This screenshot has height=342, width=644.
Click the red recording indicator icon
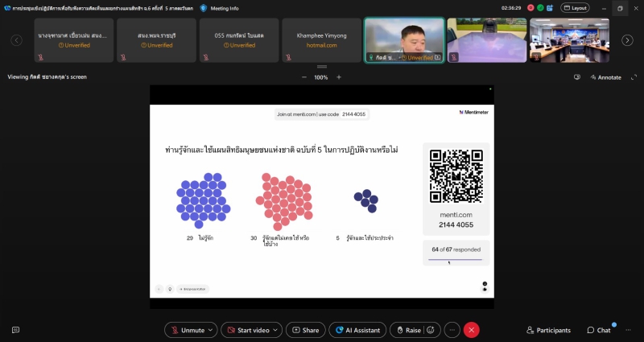(x=530, y=8)
